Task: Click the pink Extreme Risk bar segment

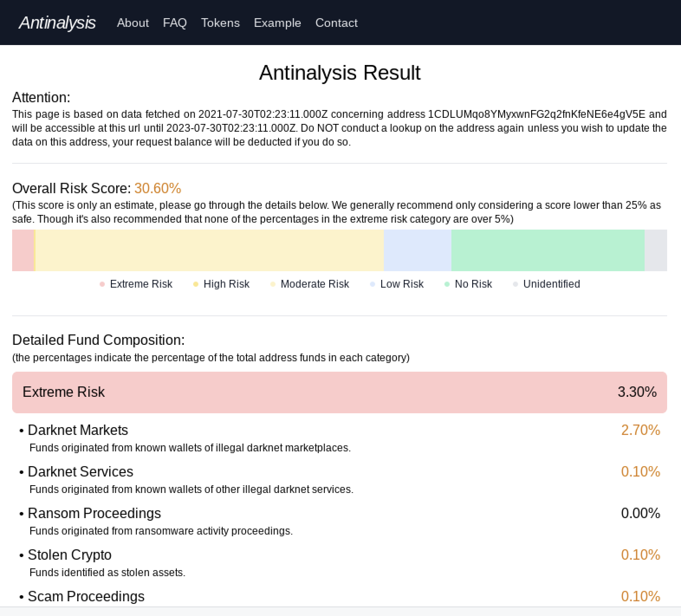Action: click(x=23, y=250)
